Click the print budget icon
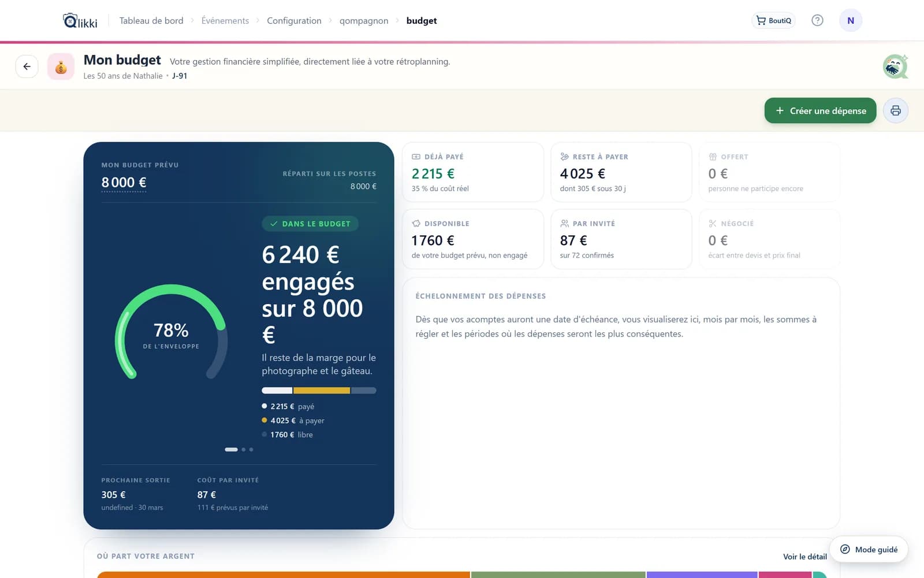Image resolution: width=924 pixels, height=578 pixels. pos(896,110)
